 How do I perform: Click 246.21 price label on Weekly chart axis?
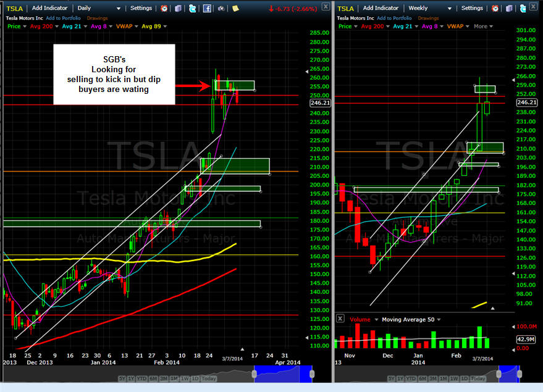(x=527, y=102)
